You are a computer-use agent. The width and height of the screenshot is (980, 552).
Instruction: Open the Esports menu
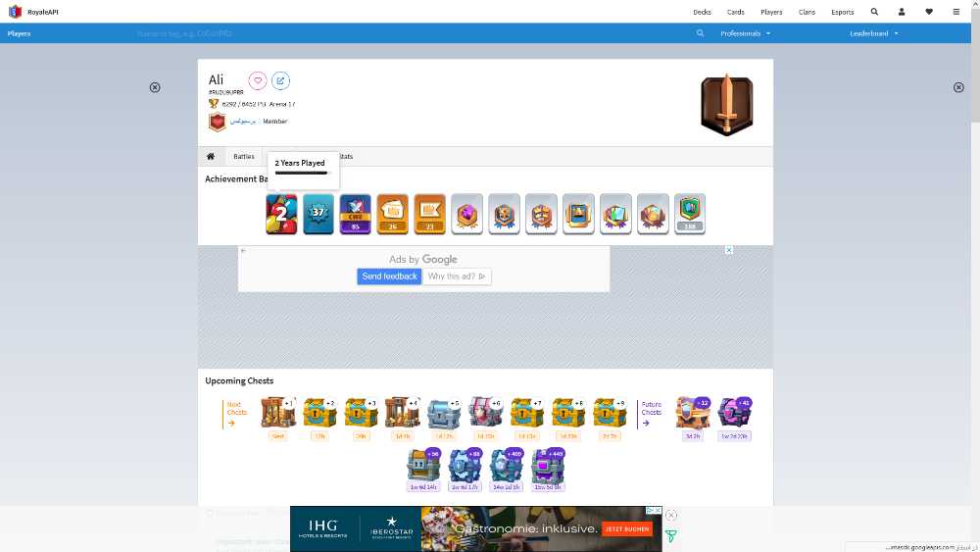[x=843, y=12]
